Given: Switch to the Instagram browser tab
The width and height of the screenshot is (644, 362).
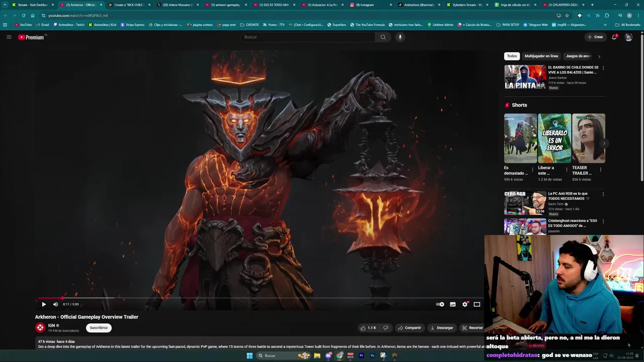Looking at the screenshot, I should (x=370, y=5).
